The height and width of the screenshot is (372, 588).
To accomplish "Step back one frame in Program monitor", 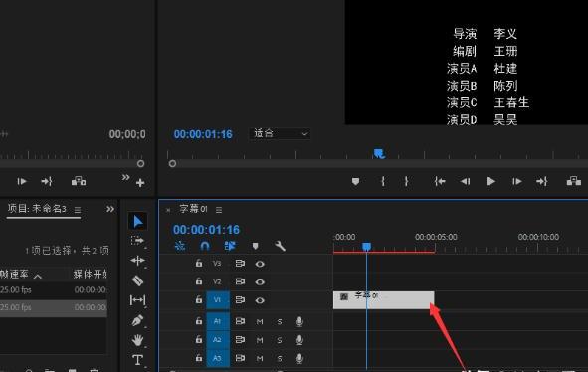I will pyautogui.click(x=465, y=181).
